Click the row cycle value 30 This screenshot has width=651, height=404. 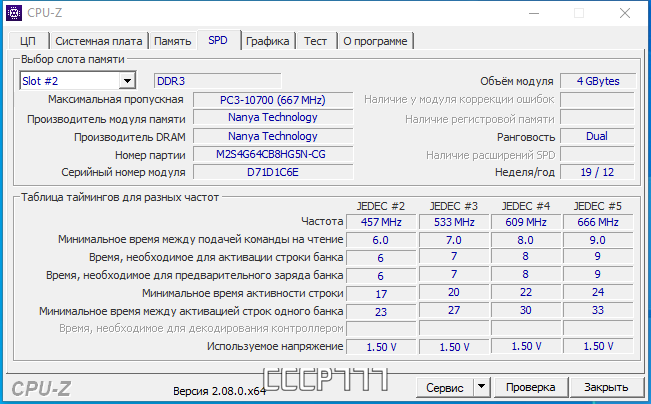(x=526, y=311)
